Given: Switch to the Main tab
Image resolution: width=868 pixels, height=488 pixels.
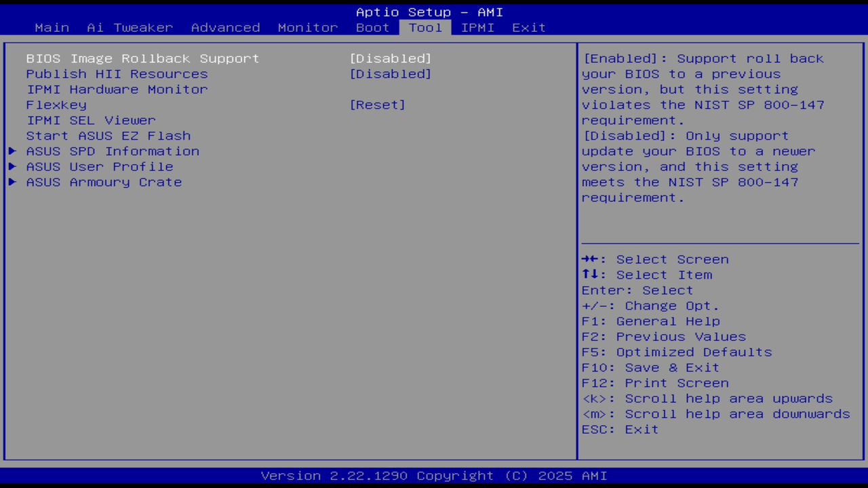Looking at the screenshot, I should (52, 28).
